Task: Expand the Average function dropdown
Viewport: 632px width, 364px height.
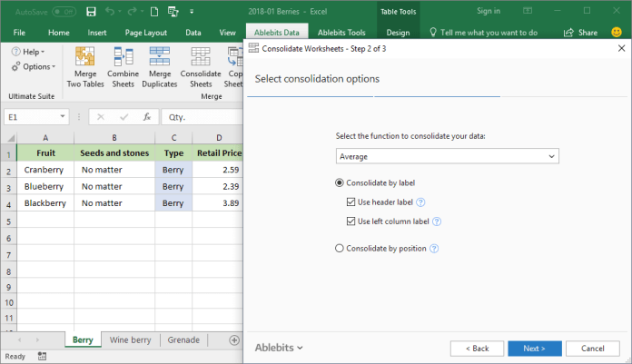Action: [447, 156]
